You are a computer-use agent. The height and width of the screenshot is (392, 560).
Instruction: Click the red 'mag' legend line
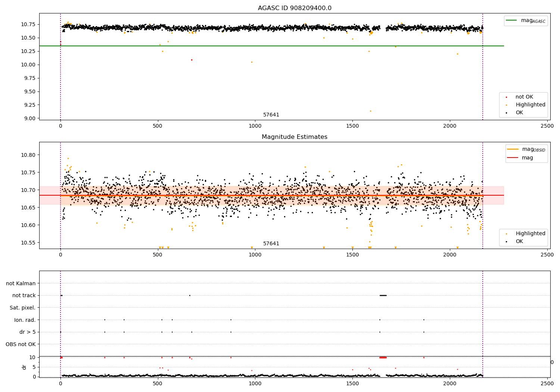coord(513,158)
